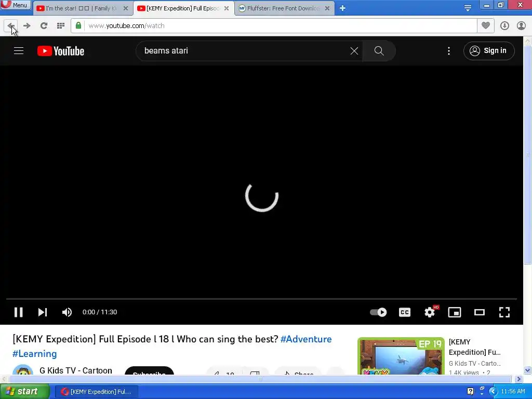Close the KEMY Expedition tab

(x=227, y=8)
